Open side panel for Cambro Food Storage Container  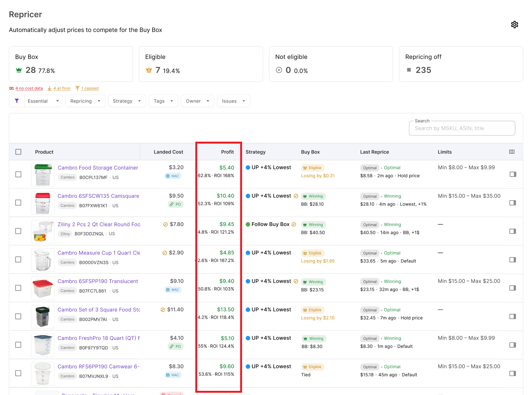[x=513, y=174]
